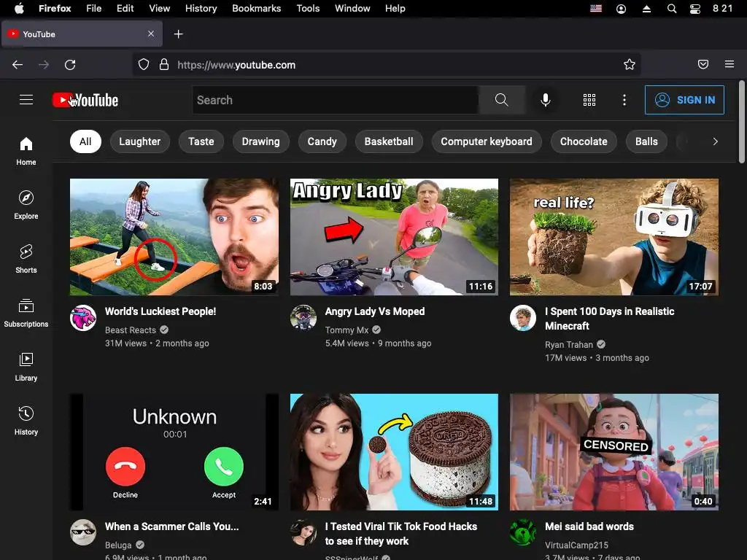Viewport: 747px width, 560px height.
Task: Open the Tools menu
Action: tap(308, 9)
